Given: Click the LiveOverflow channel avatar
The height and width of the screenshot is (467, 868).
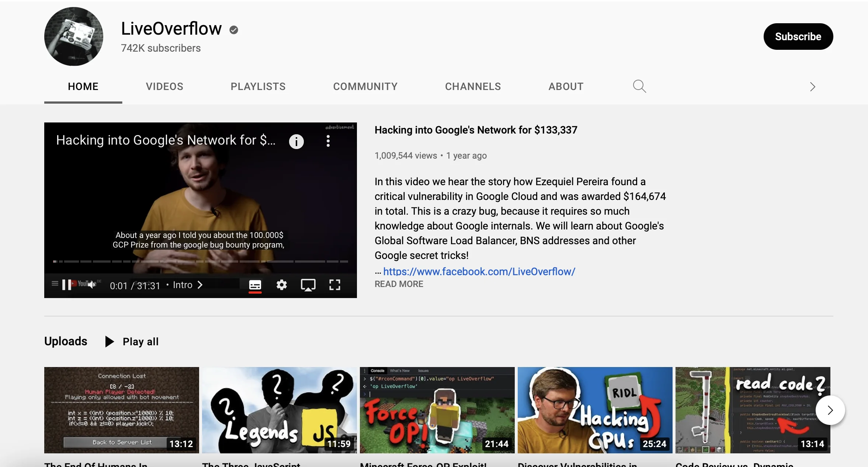Looking at the screenshot, I should [x=74, y=37].
